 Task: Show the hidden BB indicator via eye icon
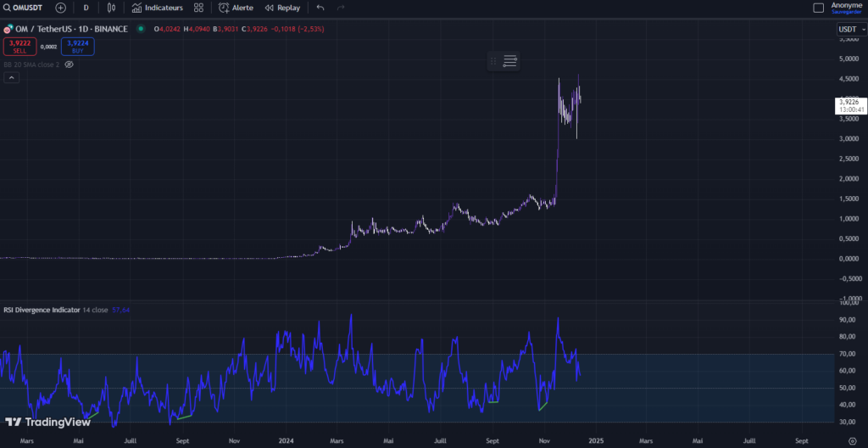coord(70,64)
